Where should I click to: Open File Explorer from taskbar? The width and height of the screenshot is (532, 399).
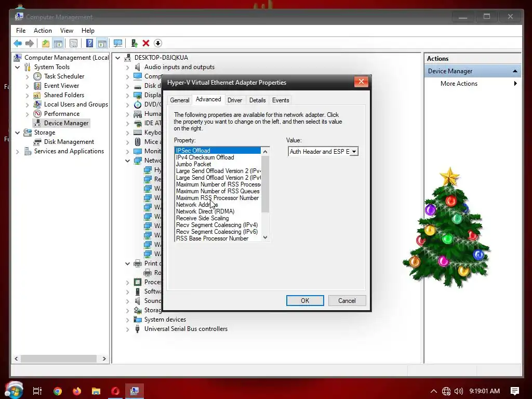coord(96,391)
